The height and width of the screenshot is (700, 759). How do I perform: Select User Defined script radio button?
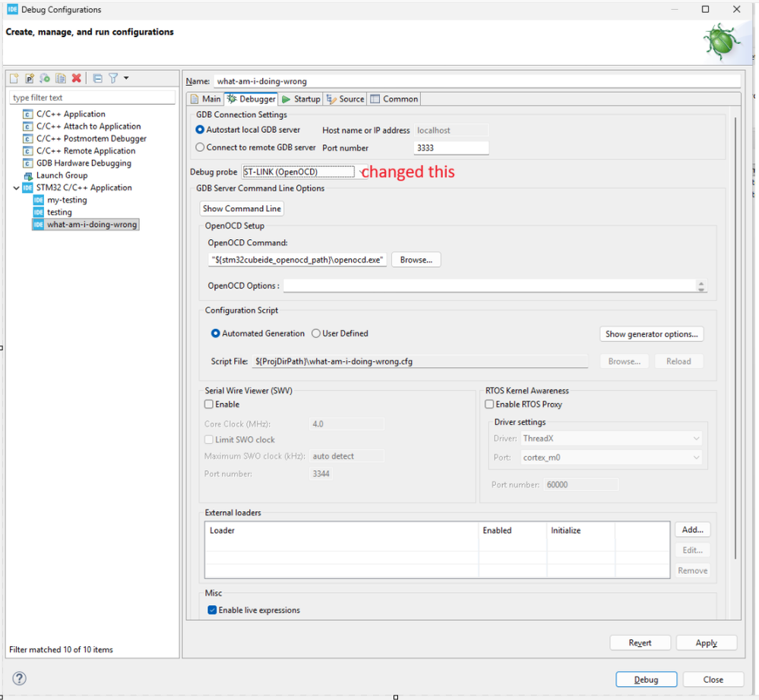click(x=316, y=333)
